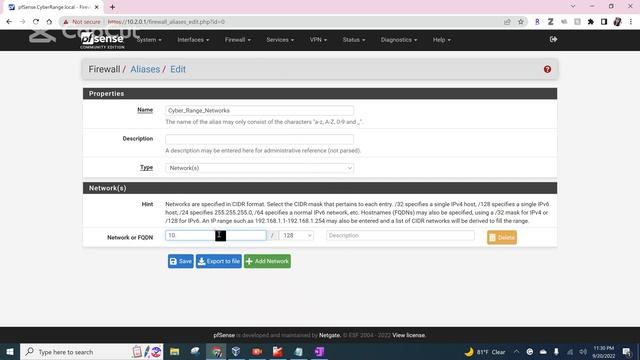The image size is (640, 360).
Task: Share this page via address bar icon
Action: point(507,22)
